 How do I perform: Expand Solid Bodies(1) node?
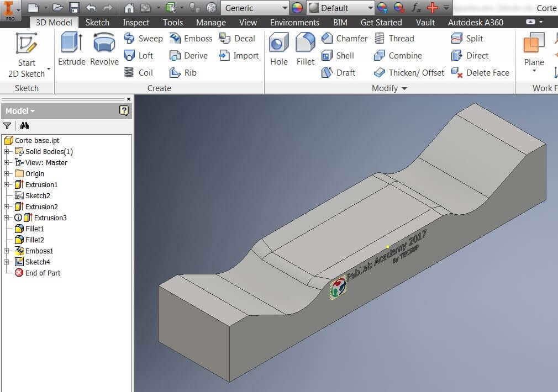(6, 151)
